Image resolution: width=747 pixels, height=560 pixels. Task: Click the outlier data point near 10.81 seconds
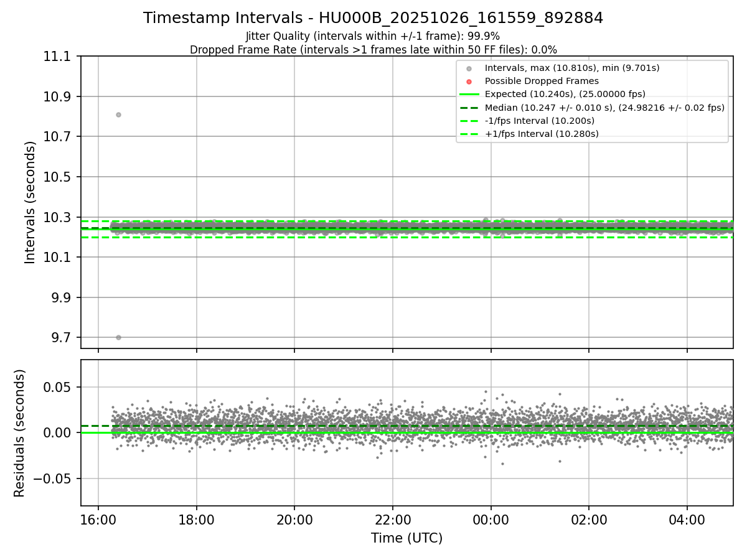pyautogui.click(x=118, y=114)
